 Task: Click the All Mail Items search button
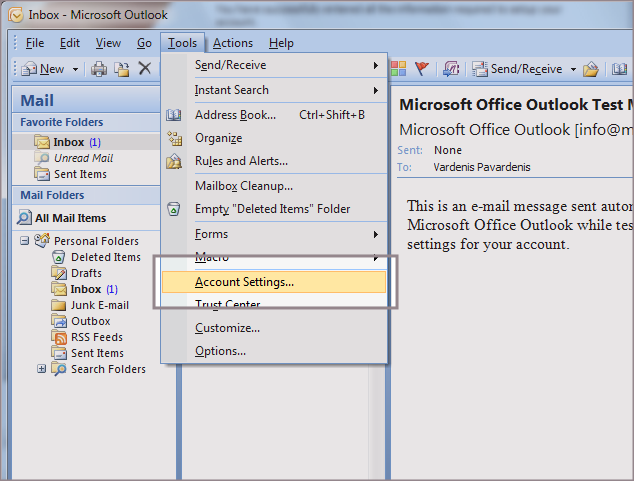tap(70, 218)
